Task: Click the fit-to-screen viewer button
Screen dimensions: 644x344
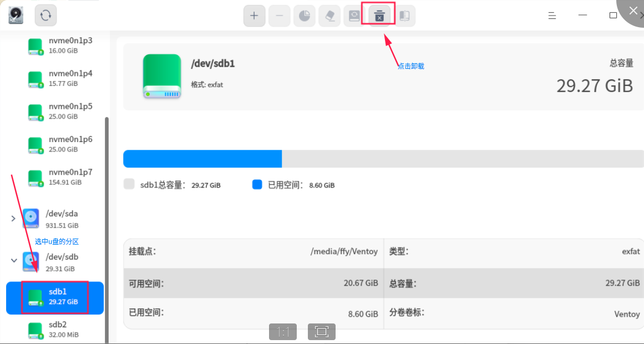Action: click(x=322, y=332)
